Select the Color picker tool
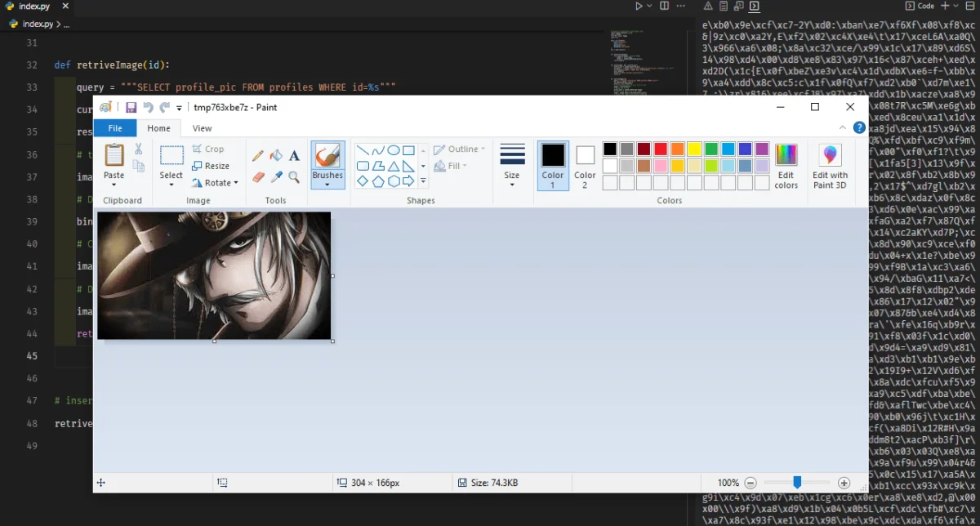The image size is (980, 526). 275,177
